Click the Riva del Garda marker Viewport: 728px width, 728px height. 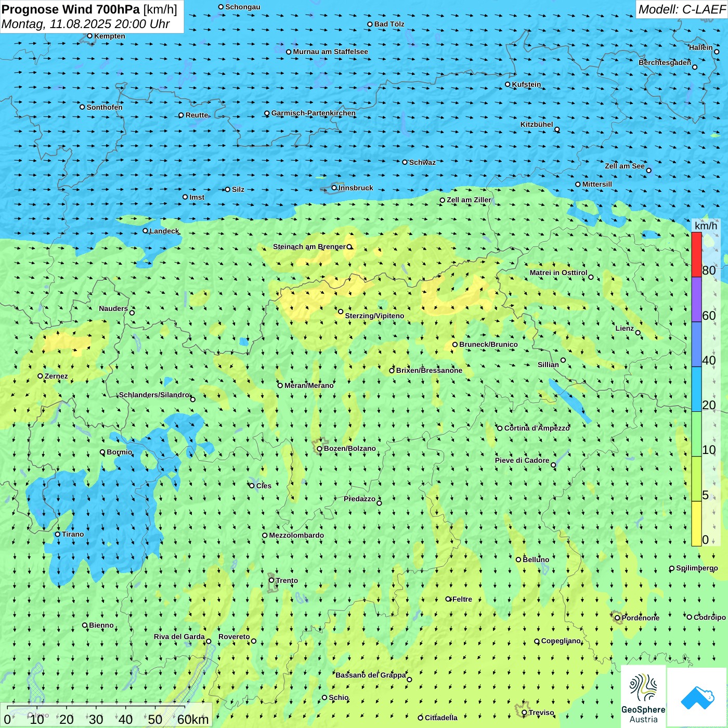pos(209,641)
